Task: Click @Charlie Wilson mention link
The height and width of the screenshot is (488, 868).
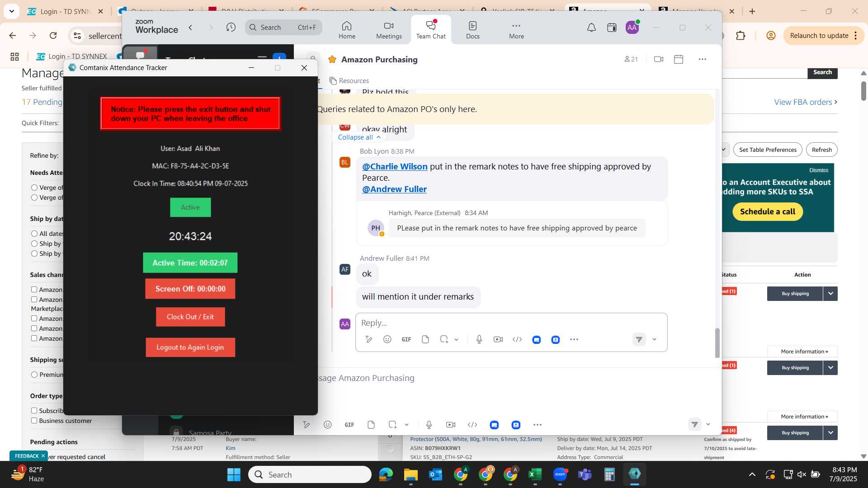Action: (395, 166)
